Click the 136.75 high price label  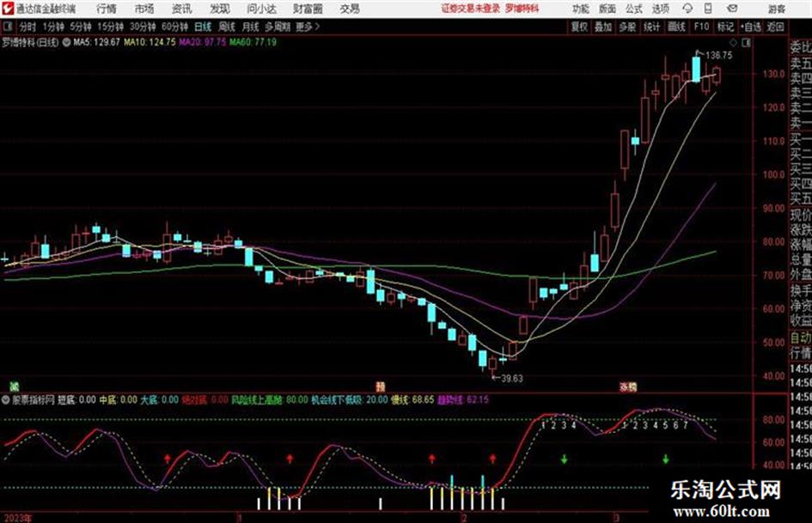(719, 56)
